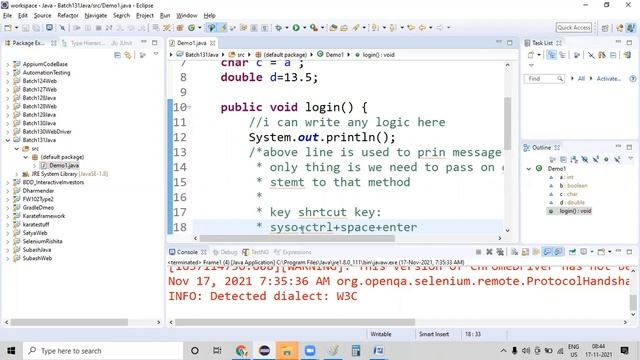Click Sort outline alphabetically icon
Viewport: 640px width, 360px height.
574,159
